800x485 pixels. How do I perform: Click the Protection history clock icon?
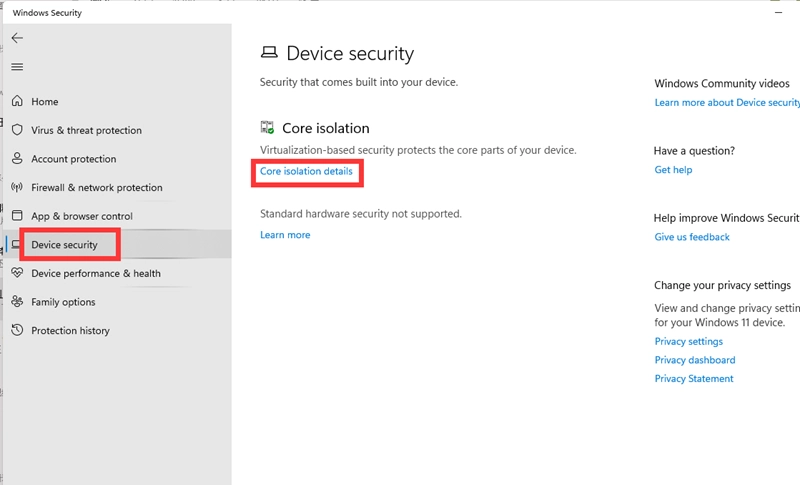tap(17, 330)
